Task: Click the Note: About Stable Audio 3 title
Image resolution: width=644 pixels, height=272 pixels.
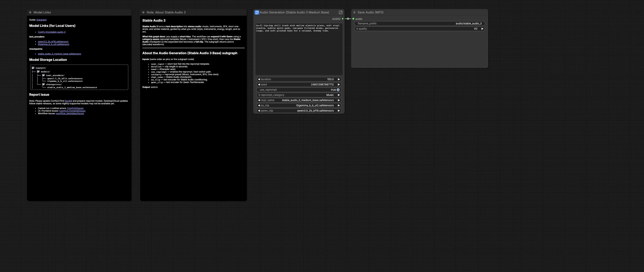Action: (x=166, y=12)
